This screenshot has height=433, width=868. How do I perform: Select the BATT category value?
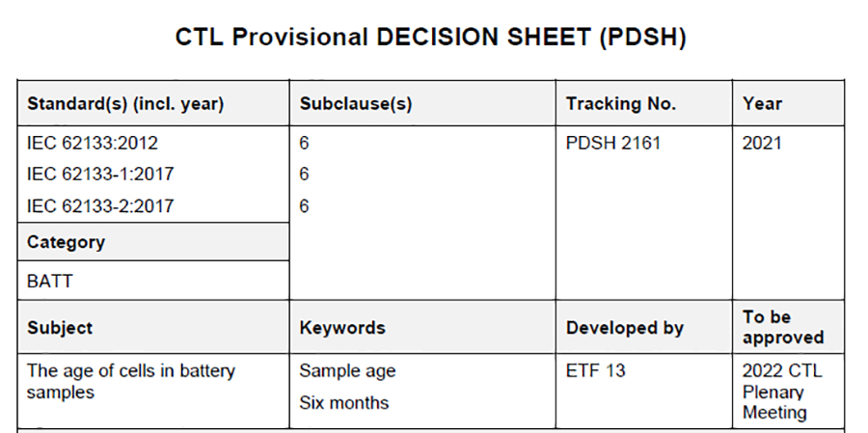pyautogui.click(x=50, y=282)
